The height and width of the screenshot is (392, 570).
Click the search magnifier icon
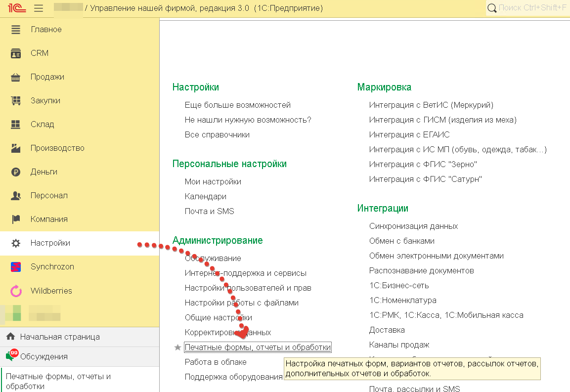pos(492,8)
